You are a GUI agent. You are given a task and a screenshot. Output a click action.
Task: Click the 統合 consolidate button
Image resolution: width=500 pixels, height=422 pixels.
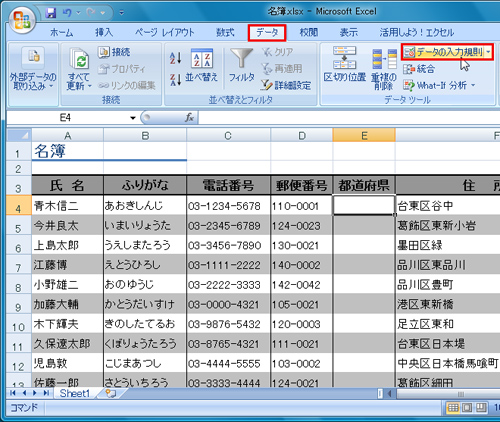[x=419, y=69]
